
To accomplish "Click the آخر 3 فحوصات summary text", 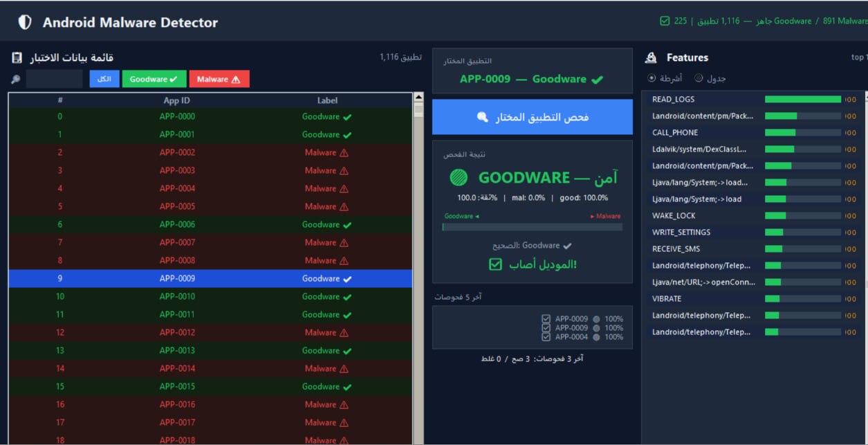I will click(x=532, y=358).
